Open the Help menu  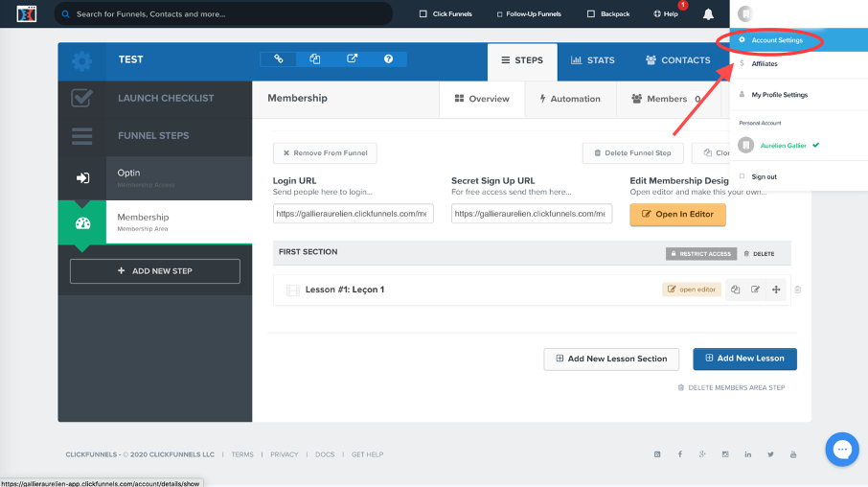click(x=666, y=13)
